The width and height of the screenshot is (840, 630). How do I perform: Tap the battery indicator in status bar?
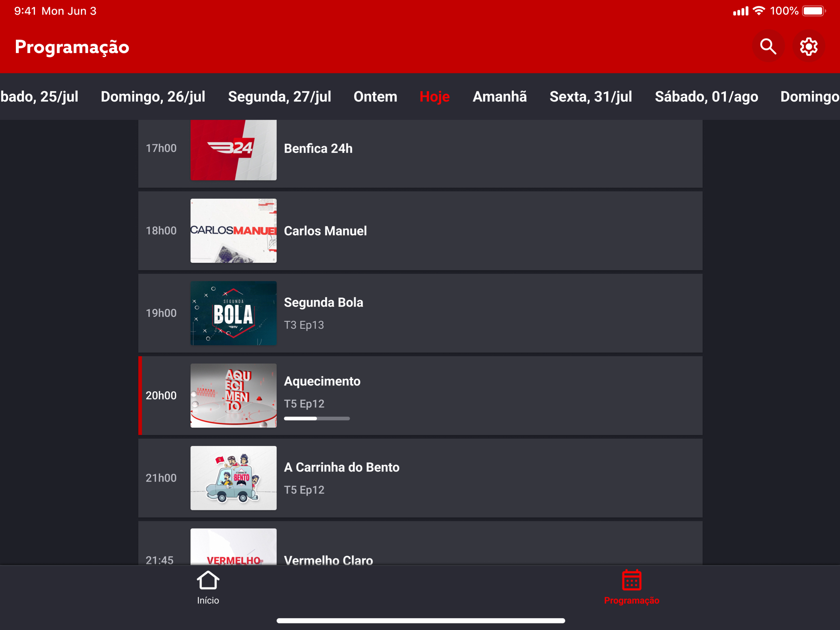[x=814, y=11]
